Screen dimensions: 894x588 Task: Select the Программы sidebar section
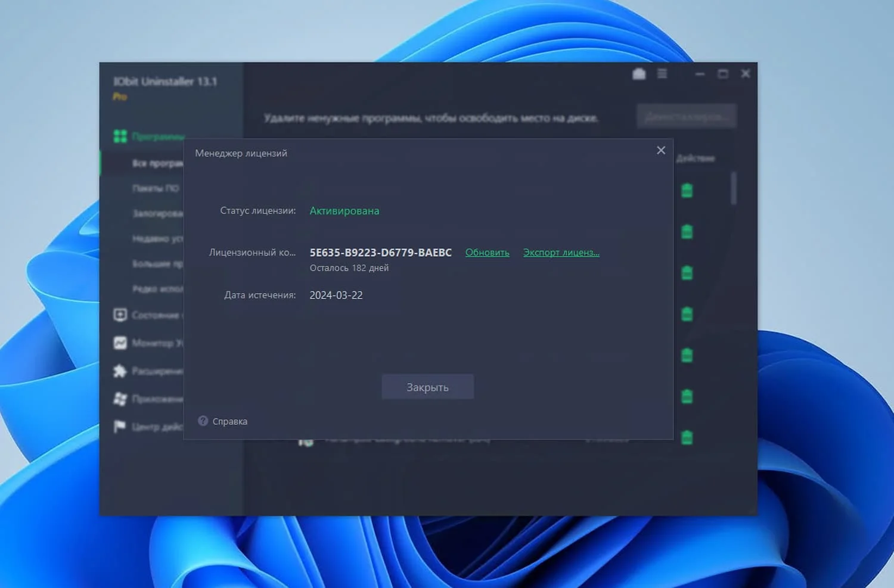tap(158, 137)
